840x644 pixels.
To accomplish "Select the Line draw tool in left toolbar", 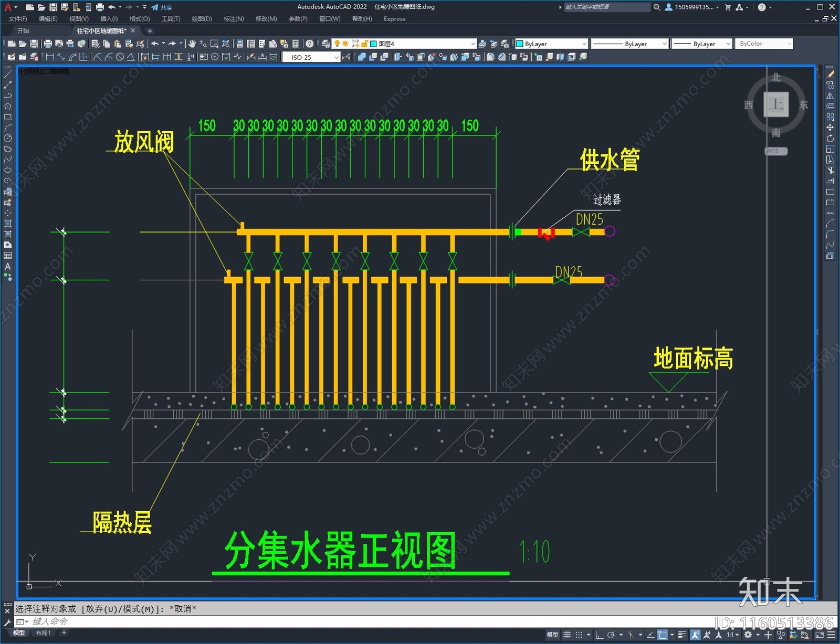I will (7, 74).
